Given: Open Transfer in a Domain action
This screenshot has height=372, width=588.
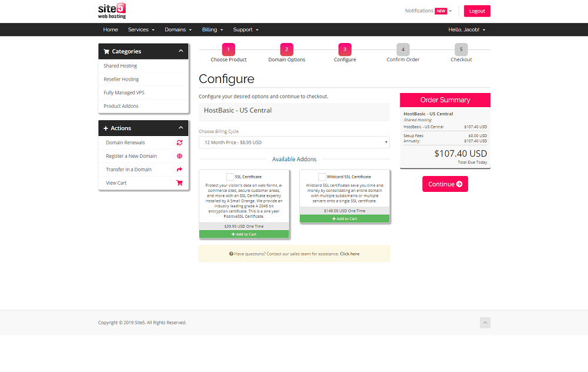Looking at the screenshot, I should pos(143,170).
